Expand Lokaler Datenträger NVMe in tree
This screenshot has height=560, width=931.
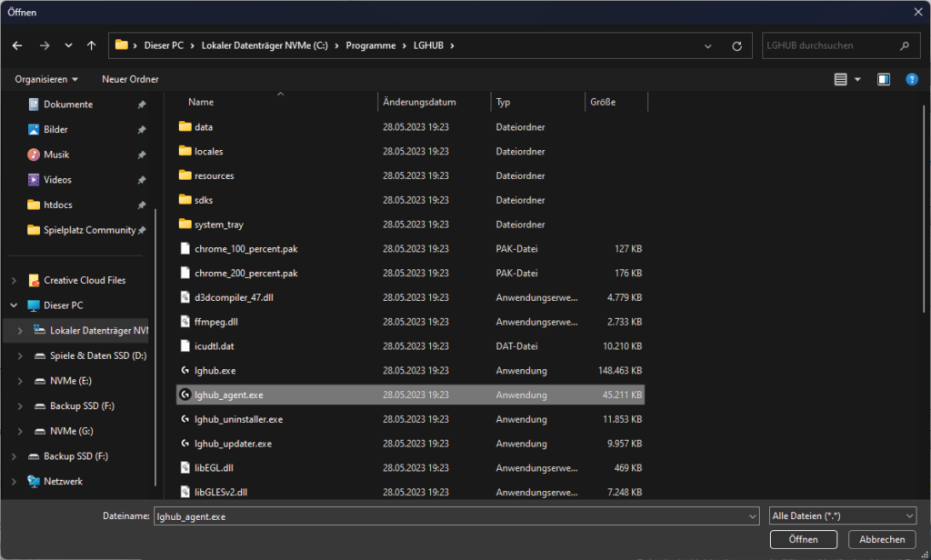pyautogui.click(x=20, y=331)
